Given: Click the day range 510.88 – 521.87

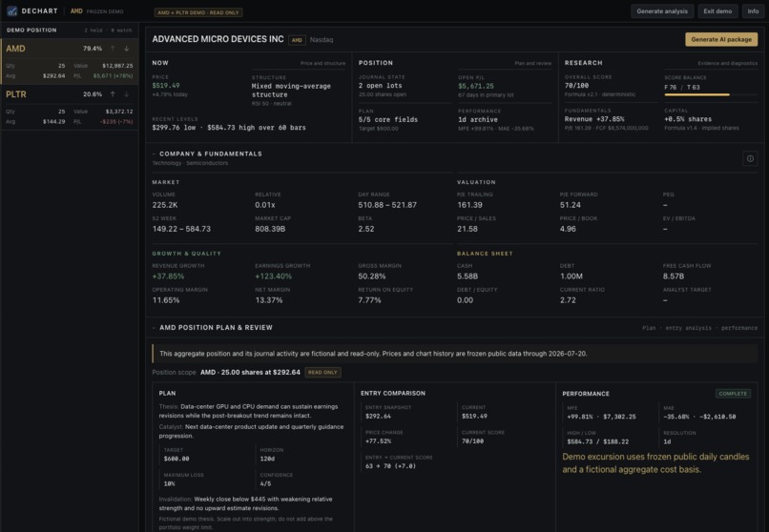Looking at the screenshot, I should 387,205.
